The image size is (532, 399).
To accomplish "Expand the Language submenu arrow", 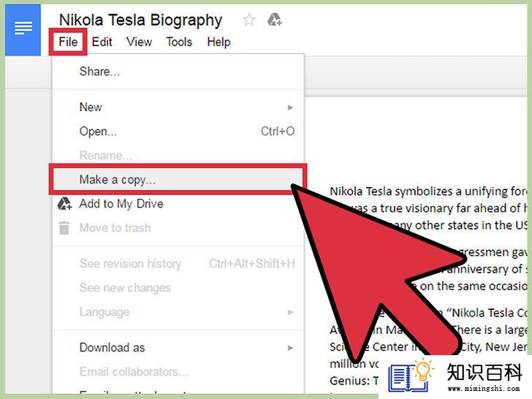I will [x=290, y=312].
